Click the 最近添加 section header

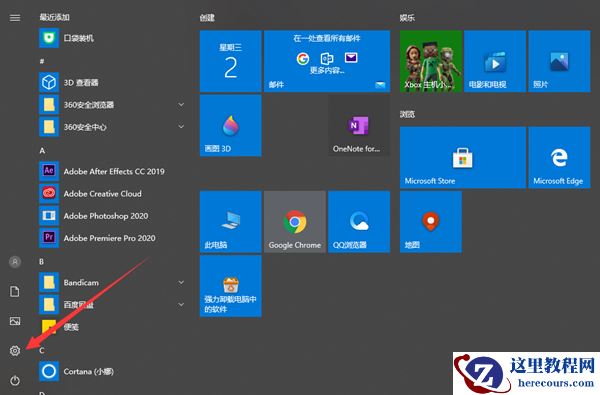[x=54, y=17]
